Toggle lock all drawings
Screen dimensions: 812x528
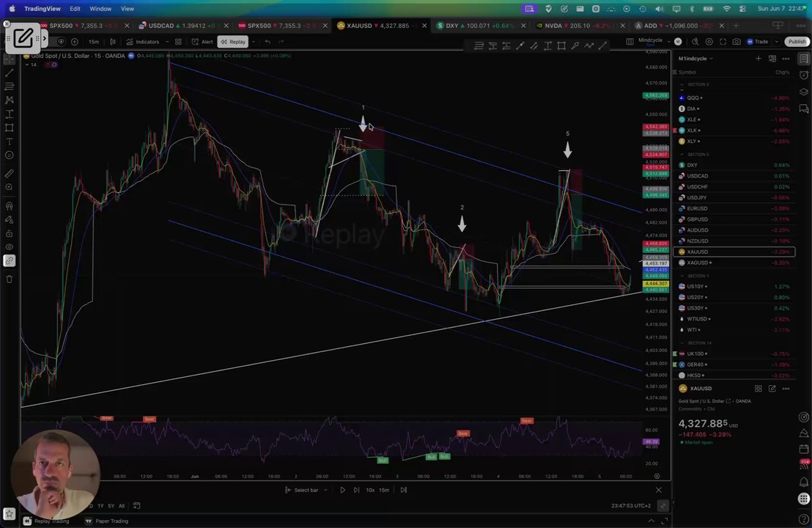pyautogui.click(x=10, y=234)
